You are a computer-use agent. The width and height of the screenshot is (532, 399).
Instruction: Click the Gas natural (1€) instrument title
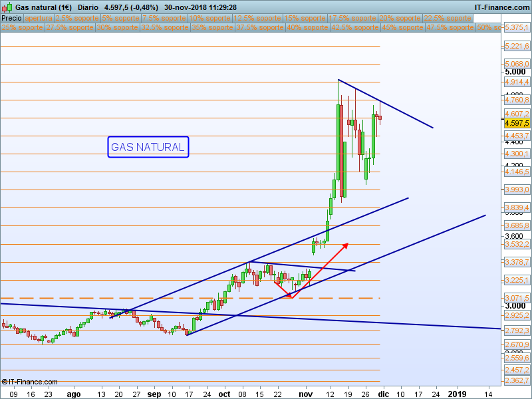click(43, 7)
